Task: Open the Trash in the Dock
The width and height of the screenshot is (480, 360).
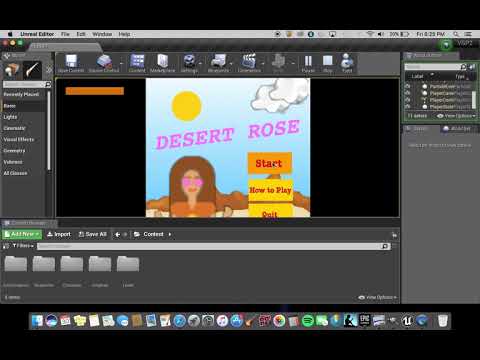Action: pyautogui.click(x=442, y=321)
